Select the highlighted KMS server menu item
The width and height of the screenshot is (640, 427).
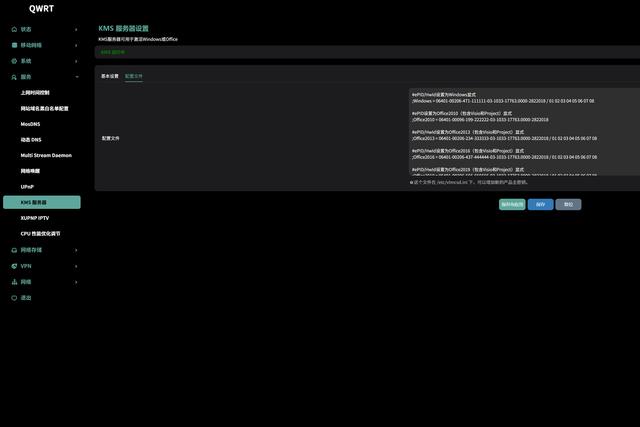[42, 202]
